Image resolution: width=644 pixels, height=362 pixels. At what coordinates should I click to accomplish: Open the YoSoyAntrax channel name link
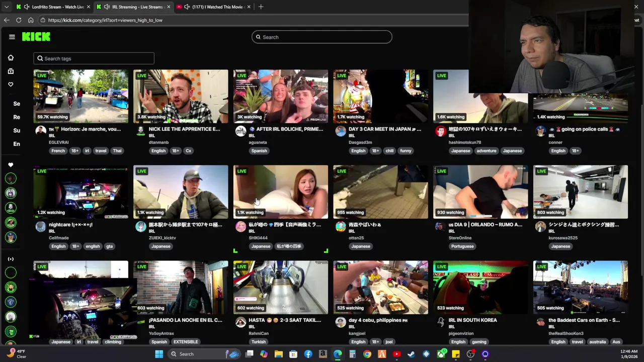point(161,333)
